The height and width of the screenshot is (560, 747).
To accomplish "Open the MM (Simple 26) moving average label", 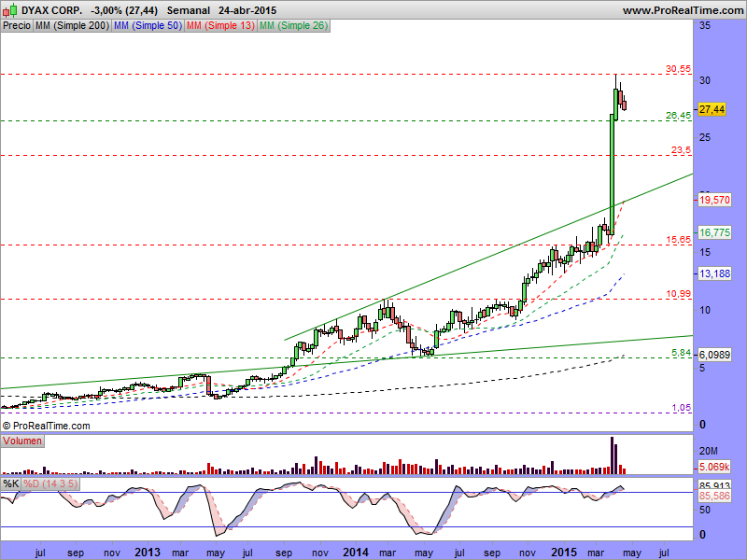I will (293, 26).
